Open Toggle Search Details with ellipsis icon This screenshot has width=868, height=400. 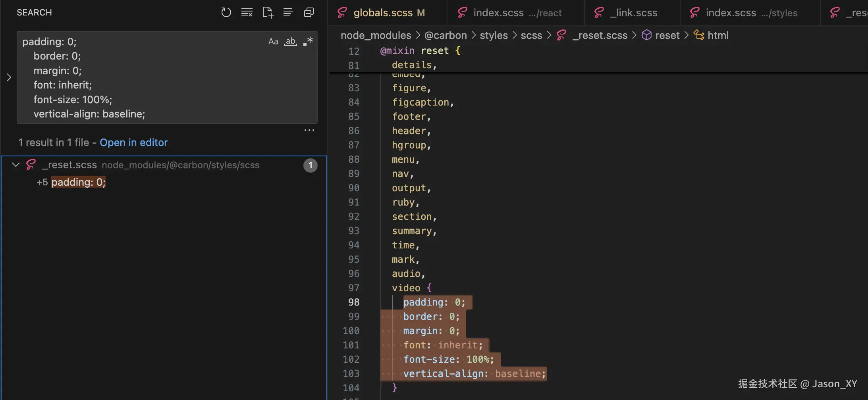click(309, 130)
